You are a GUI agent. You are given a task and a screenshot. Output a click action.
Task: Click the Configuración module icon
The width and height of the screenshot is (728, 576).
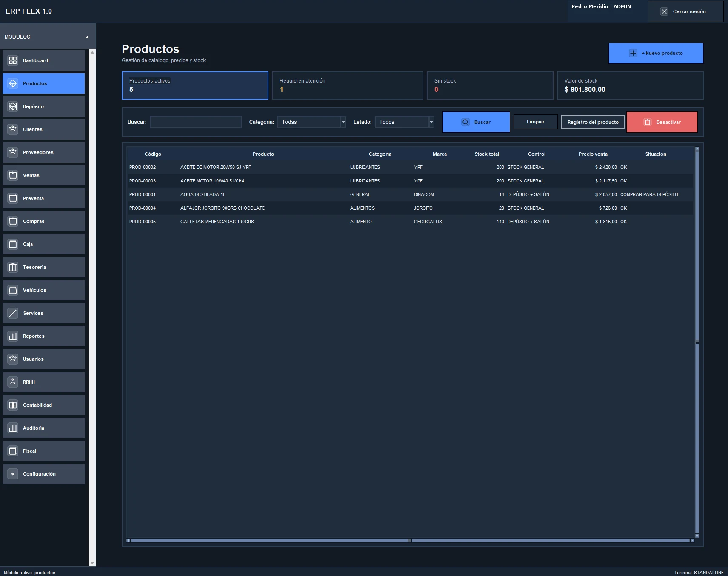13,474
